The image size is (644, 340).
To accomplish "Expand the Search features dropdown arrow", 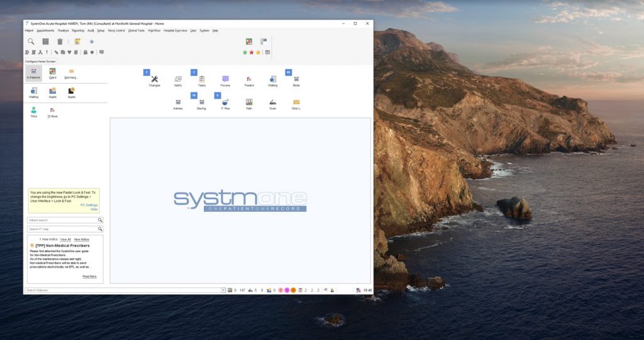I will pyautogui.click(x=223, y=290).
